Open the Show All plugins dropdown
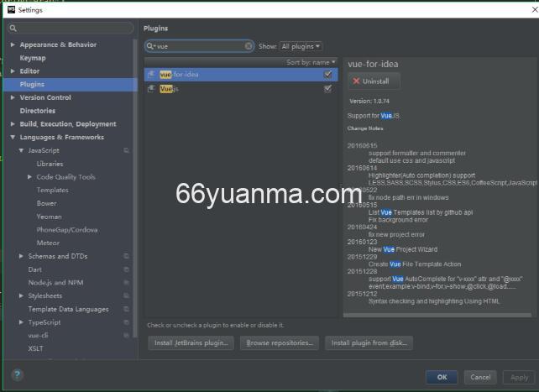Viewport: 539px width, 392px height. pos(301,46)
